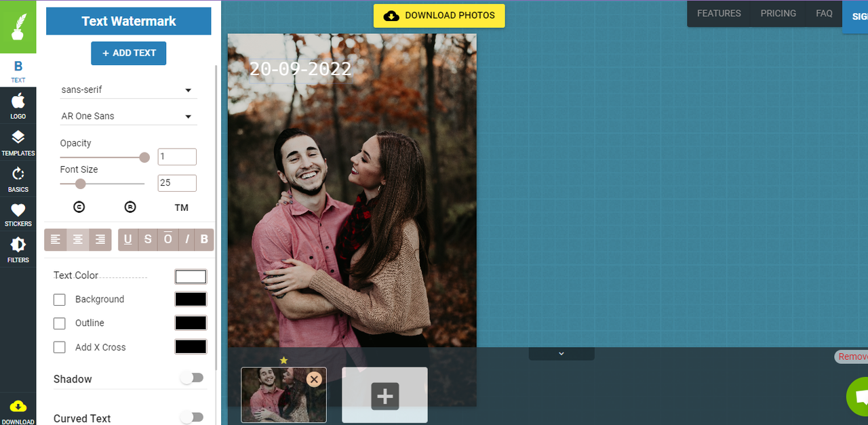
Task: Apply overline formatting to text
Action: point(167,239)
